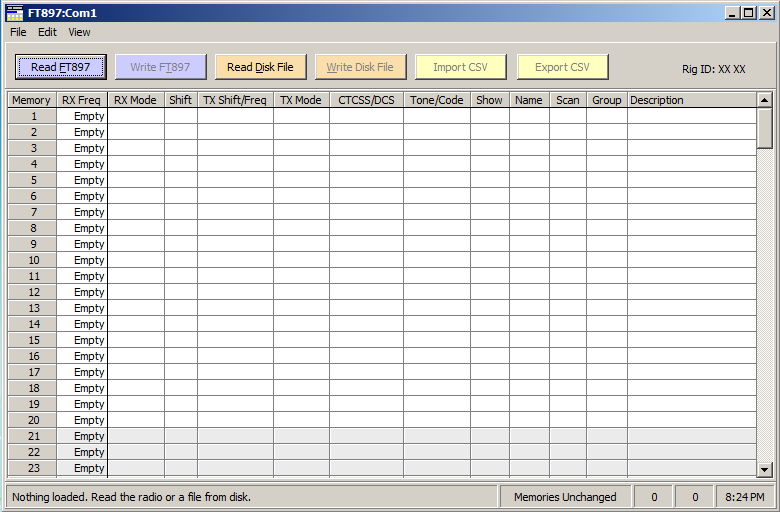780x512 pixels.
Task: Click the Scan column header
Action: coord(568,100)
